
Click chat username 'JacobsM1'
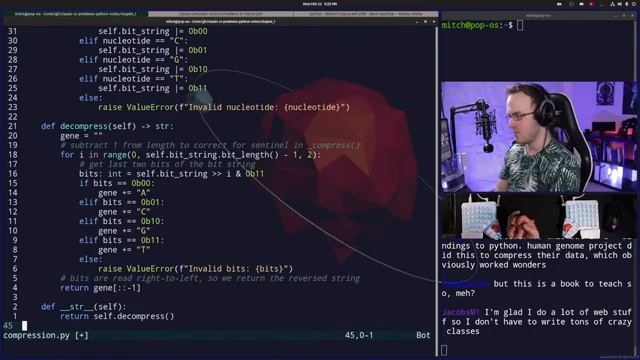460,312
